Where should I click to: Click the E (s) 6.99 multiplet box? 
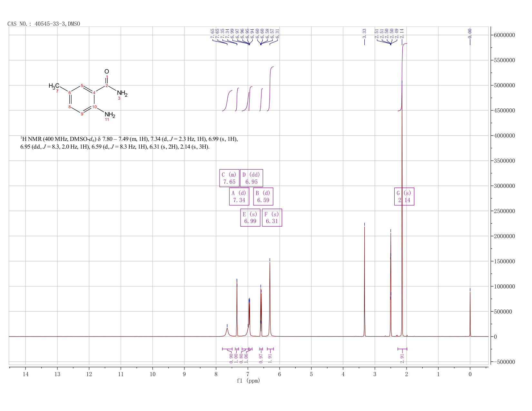250,218
